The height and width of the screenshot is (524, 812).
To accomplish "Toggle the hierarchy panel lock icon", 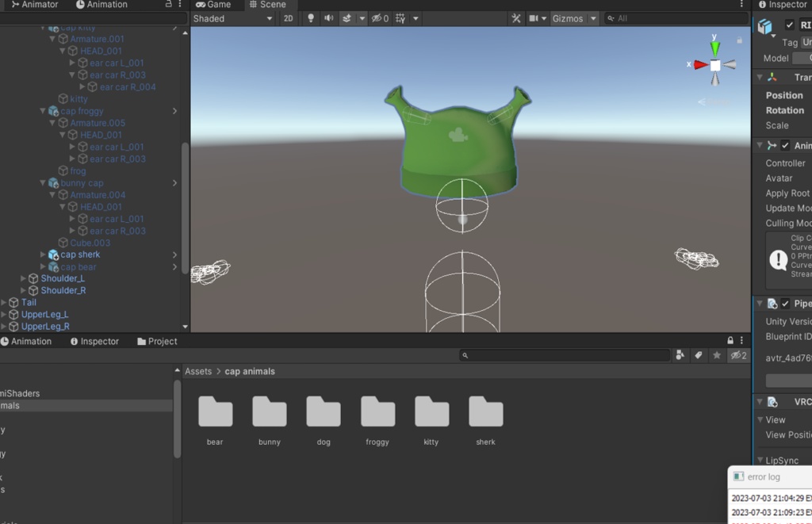I will 168,4.
